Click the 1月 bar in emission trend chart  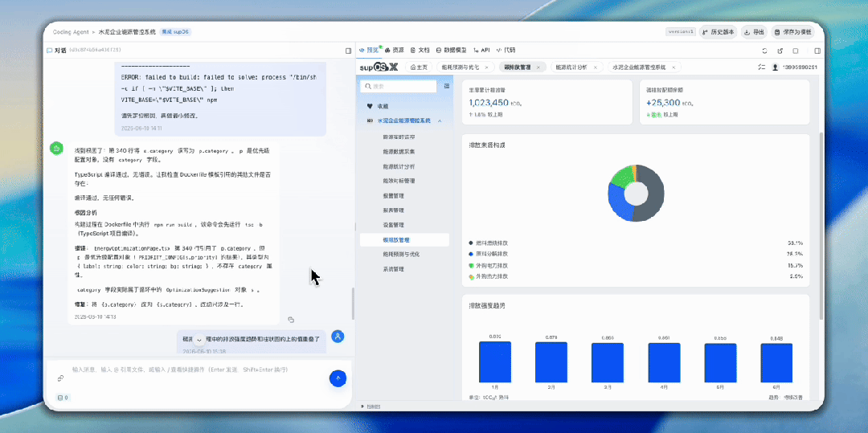(495, 362)
